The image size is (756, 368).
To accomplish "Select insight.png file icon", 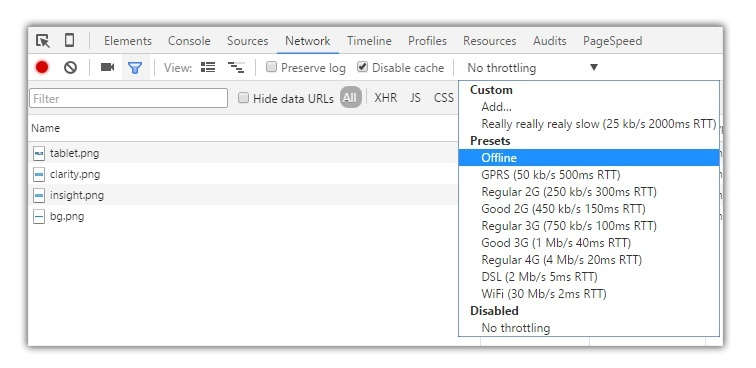I will pos(39,196).
